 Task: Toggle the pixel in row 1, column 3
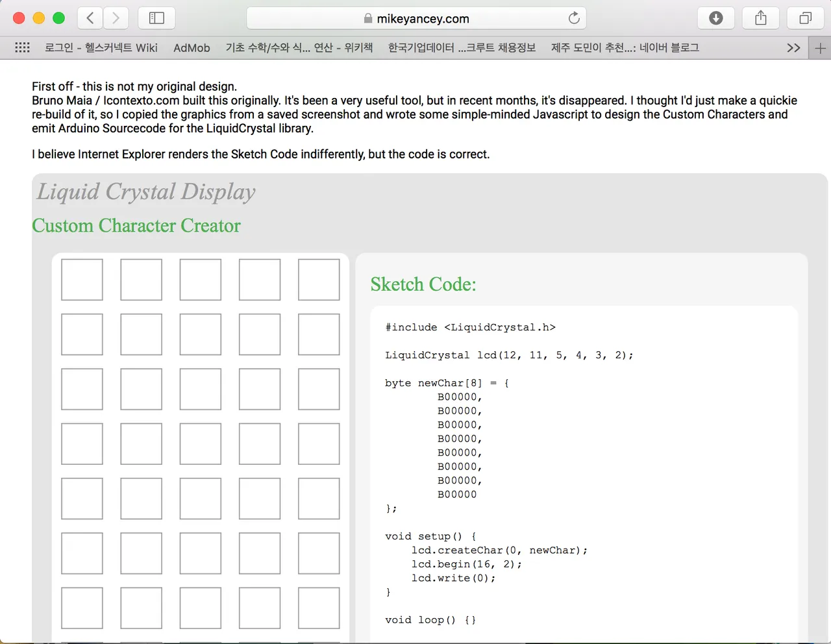pyautogui.click(x=200, y=280)
